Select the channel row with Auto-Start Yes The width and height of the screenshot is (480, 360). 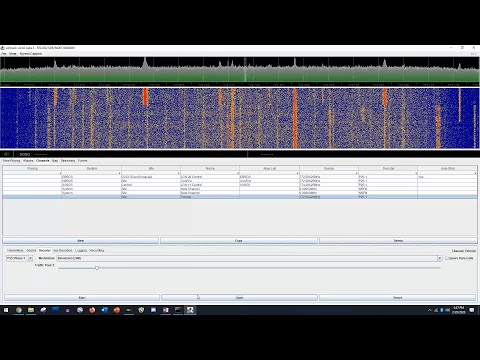(x=240, y=177)
